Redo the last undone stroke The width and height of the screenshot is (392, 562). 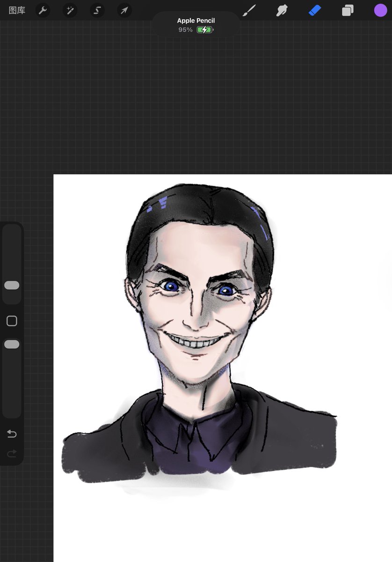(x=12, y=453)
